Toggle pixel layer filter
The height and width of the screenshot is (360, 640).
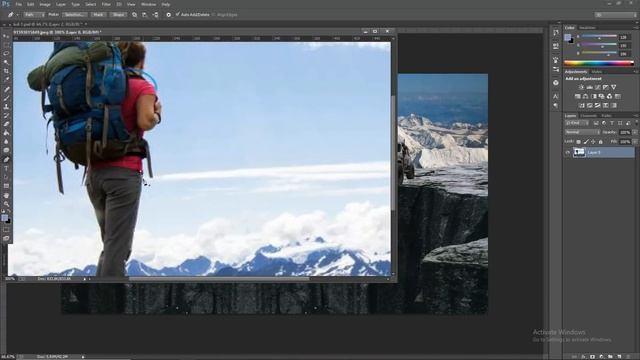pyautogui.click(x=596, y=123)
